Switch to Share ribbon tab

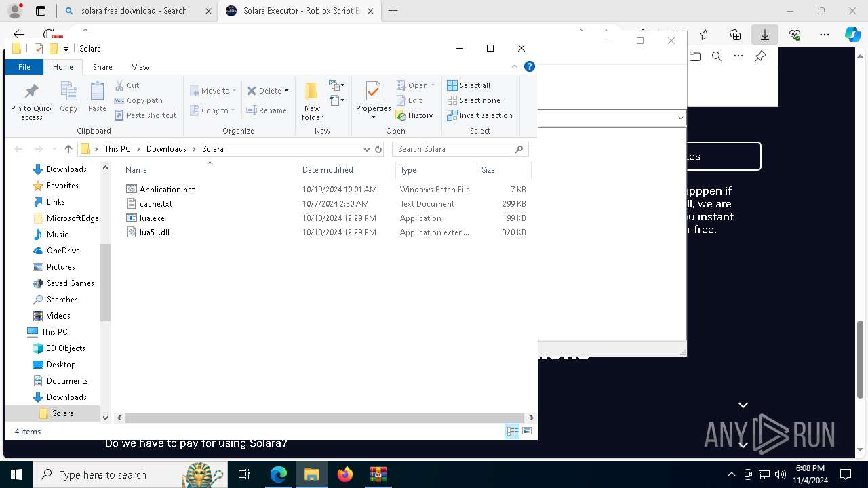pos(102,67)
